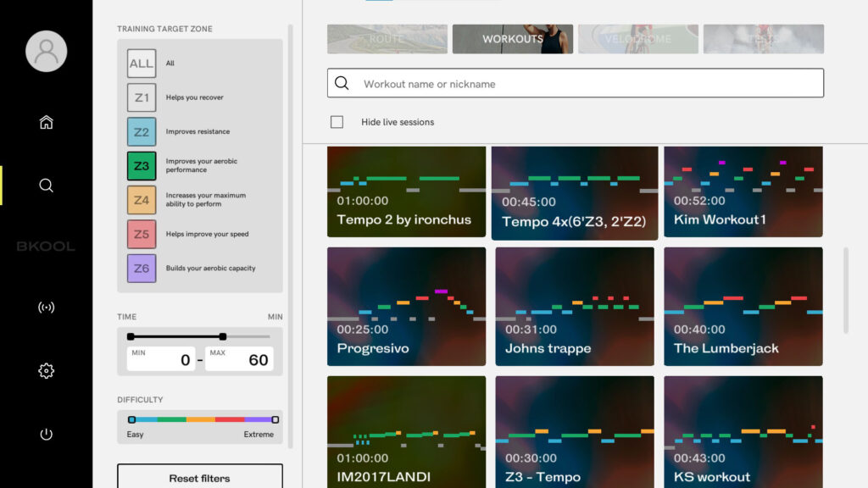
Task: Select the ALL training zone filter
Action: [x=142, y=64]
